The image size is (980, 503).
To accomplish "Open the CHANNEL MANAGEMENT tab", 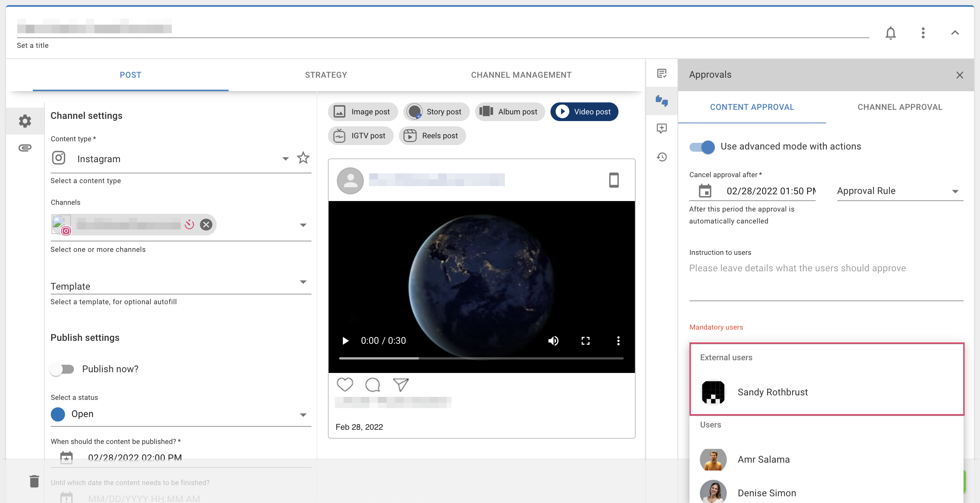I will 521,75.
